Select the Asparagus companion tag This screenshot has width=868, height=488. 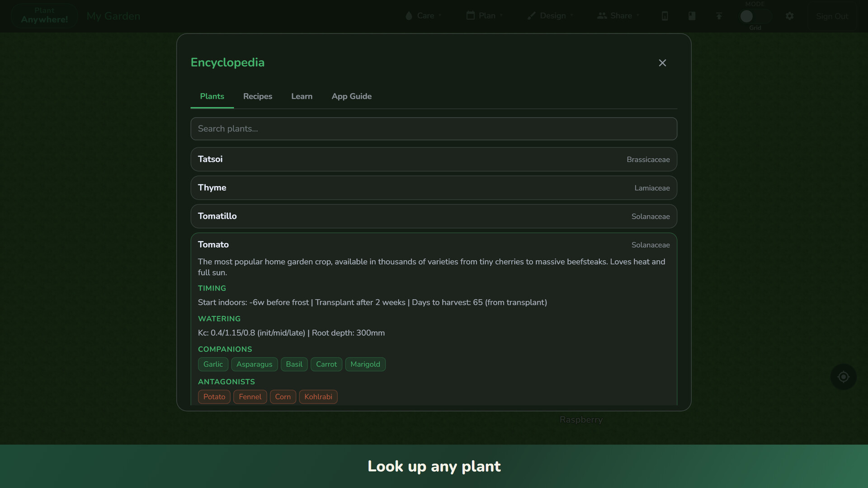coord(255,364)
